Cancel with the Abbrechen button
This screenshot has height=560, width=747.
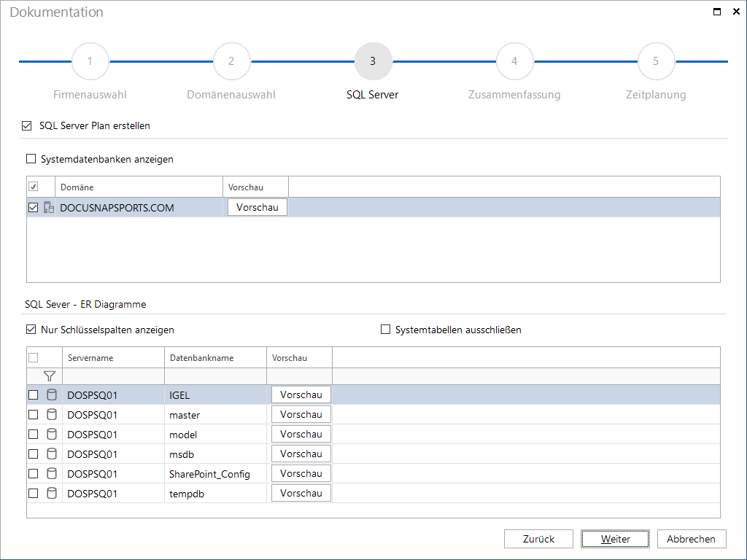692,539
